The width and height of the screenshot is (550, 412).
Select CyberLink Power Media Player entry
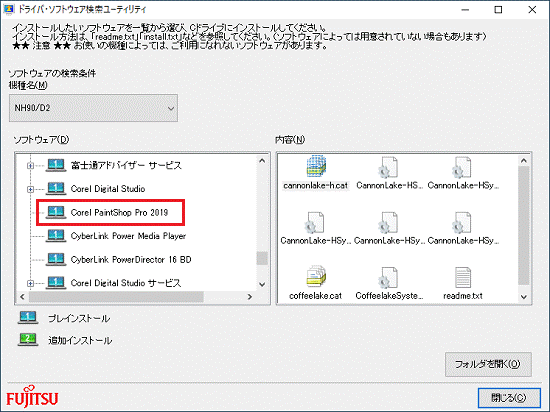click(128, 236)
